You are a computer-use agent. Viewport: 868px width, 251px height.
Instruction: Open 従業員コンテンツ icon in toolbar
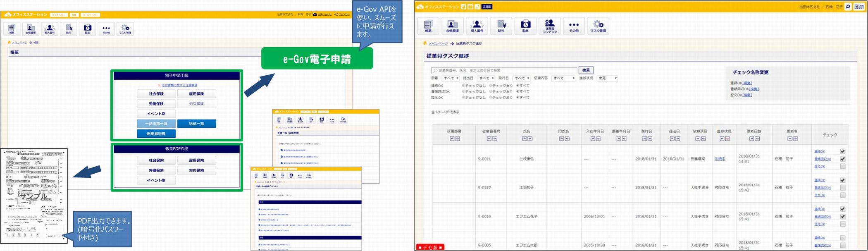[x=550, y=26]
